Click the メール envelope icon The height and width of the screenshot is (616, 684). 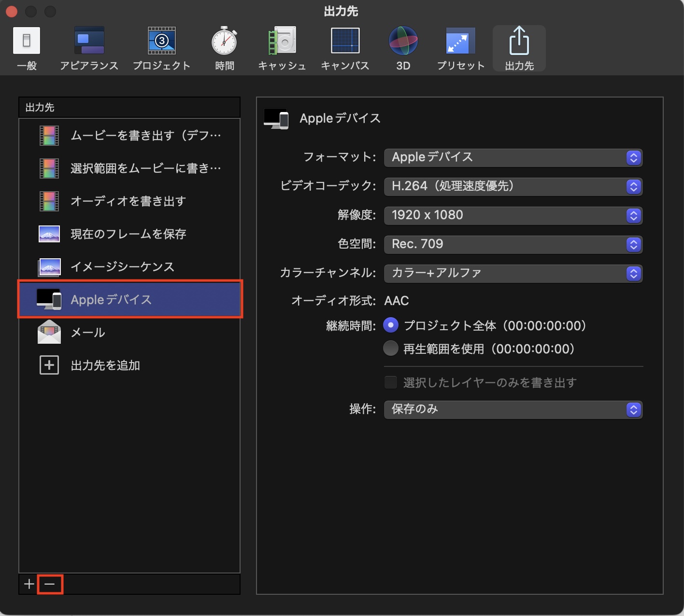[49, 333]
